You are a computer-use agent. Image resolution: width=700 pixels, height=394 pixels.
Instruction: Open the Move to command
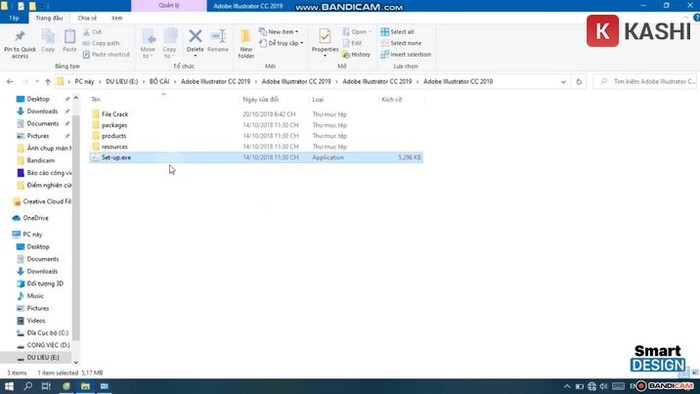(148, 43)
